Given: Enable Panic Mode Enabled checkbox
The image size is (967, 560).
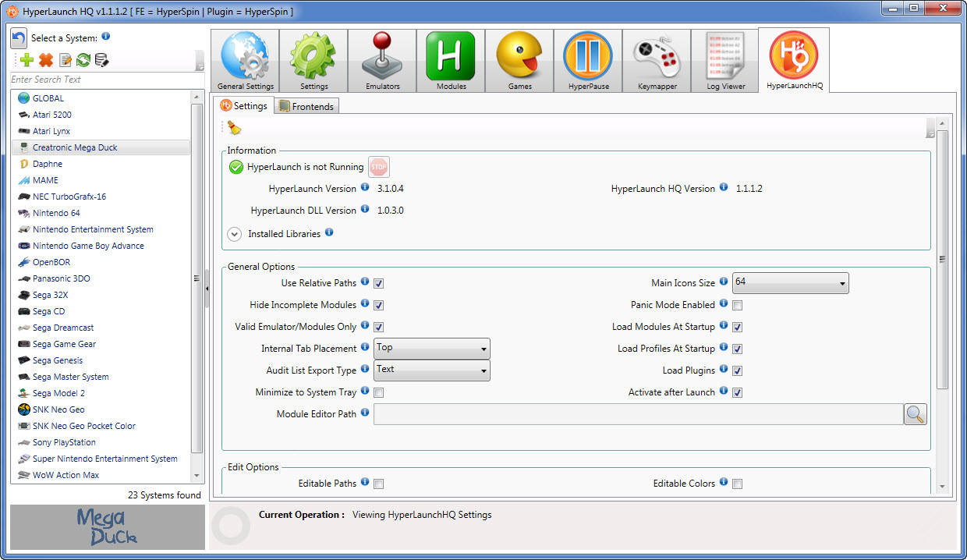Looking at the screenshot, I should pyautogui.click(x=738, y=306).
